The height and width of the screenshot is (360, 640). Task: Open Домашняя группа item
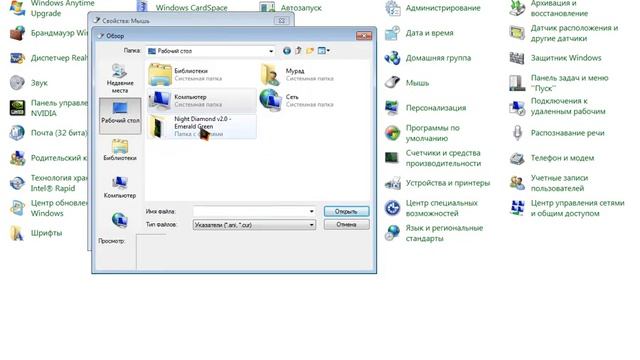click(428, 58)
